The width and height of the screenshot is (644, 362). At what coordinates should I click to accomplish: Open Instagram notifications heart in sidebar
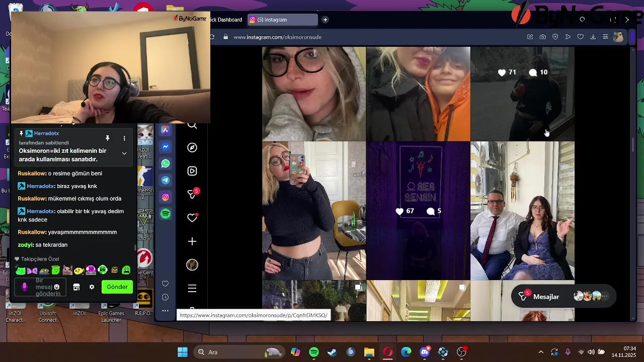coord(192,218)
